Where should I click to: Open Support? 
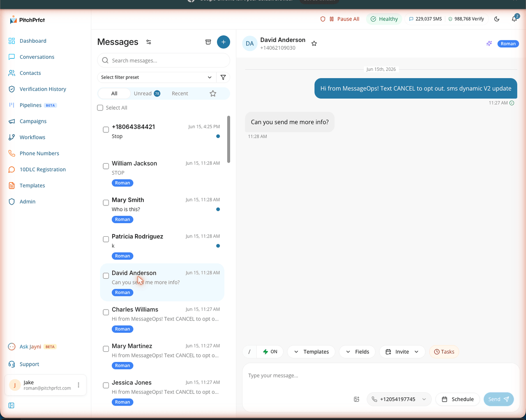[30, 364]
